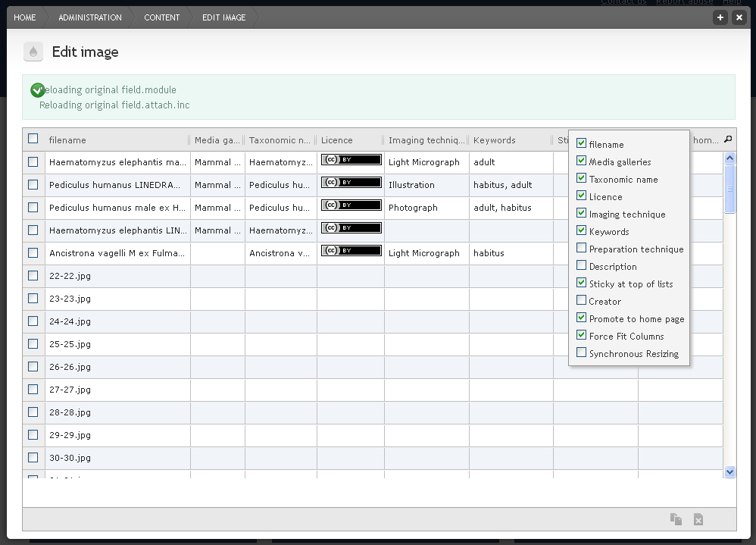This screenshot has height=545, width=756.
Task: Enable Creator column
Action: [x=582, y=300]
